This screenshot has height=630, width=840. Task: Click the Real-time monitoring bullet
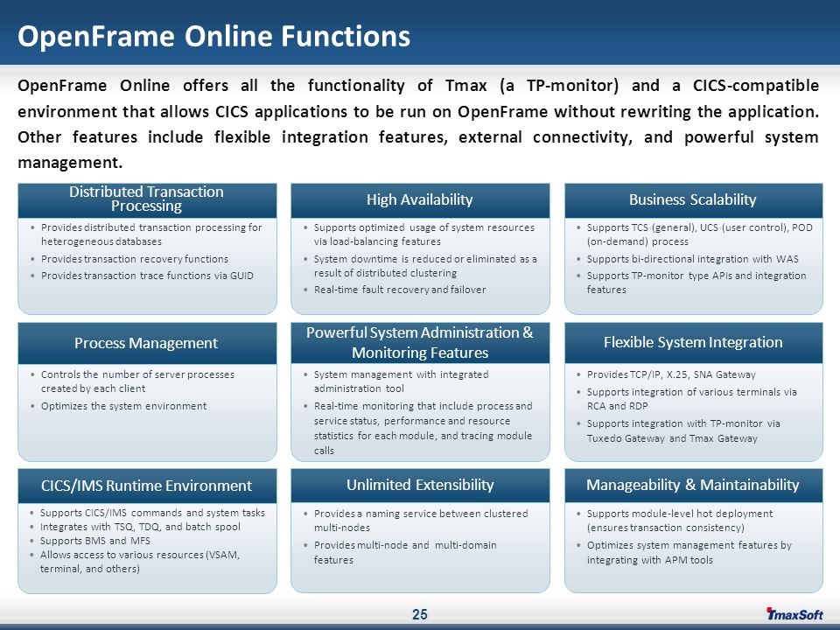click(x=423, y=428)
